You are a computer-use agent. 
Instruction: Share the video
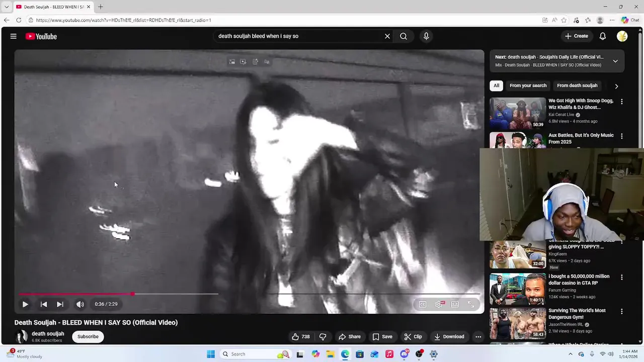click(x=350, y=337)
